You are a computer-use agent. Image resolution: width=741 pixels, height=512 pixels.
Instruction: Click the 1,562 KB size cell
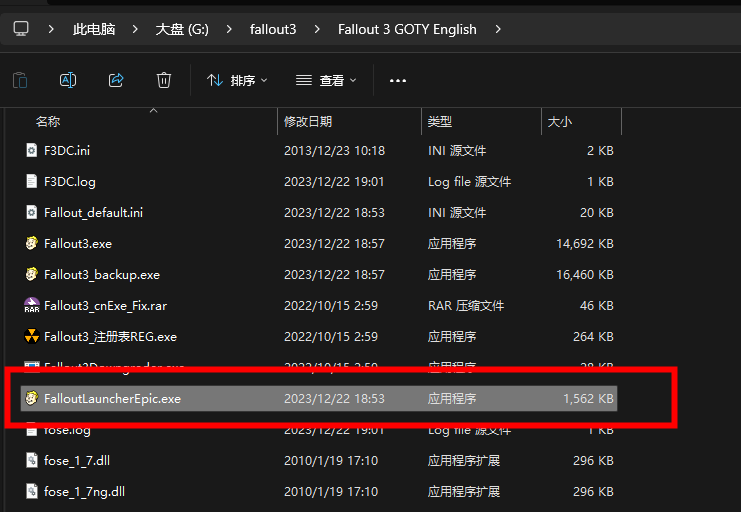click(x=588, y=399)
